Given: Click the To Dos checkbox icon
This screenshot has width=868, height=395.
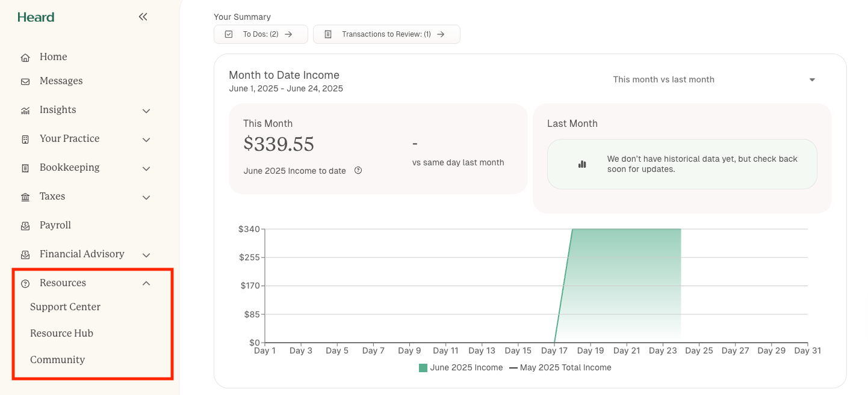Looking at the screenshot, I should pos(229,34).
